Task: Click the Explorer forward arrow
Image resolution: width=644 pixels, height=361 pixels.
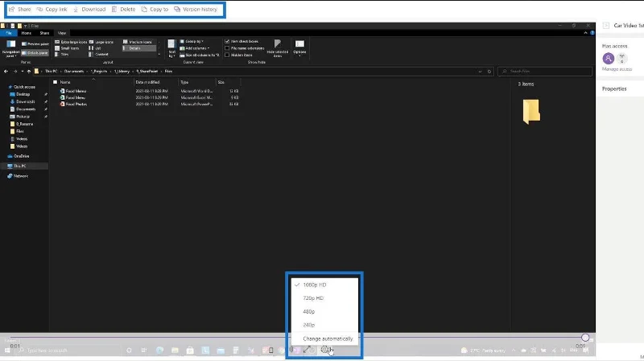Action: click(x=14, y=72)
